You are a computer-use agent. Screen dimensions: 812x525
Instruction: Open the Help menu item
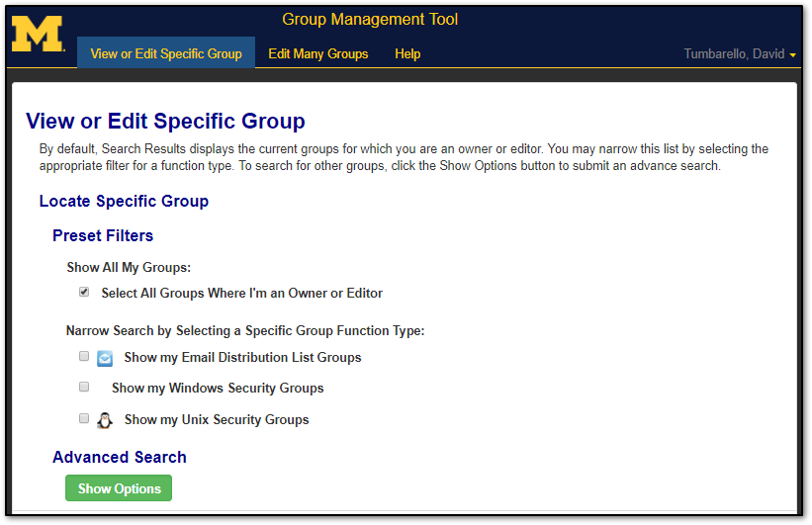[407, 54]
